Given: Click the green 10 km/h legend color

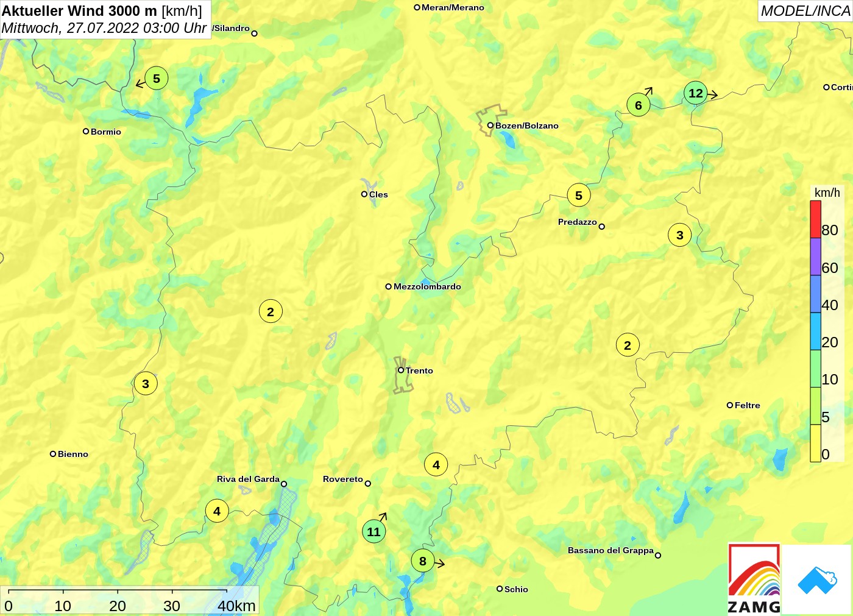Looking at the screenshot, I should (815, 369).
